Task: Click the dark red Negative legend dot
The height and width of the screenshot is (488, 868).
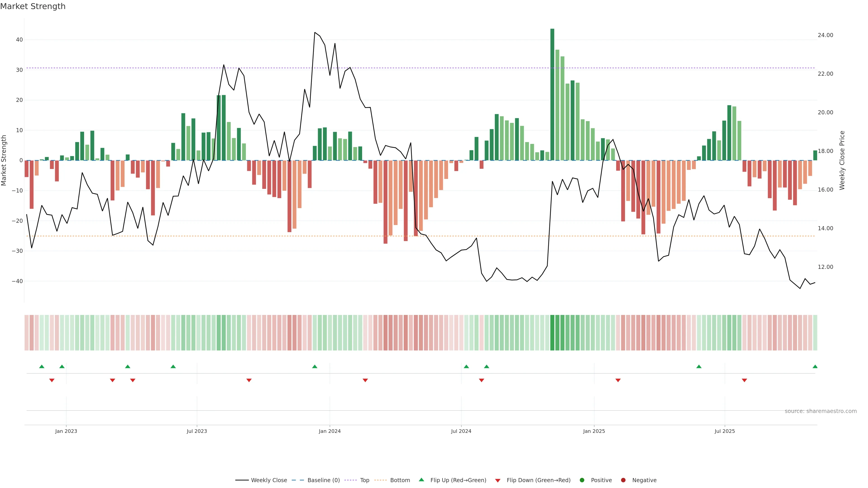Action: pos(623,480)
